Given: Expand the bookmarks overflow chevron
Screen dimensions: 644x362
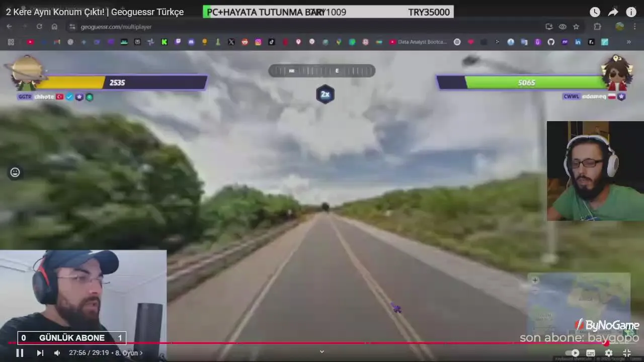Looking at the screenshot, I should click(628, 42).
